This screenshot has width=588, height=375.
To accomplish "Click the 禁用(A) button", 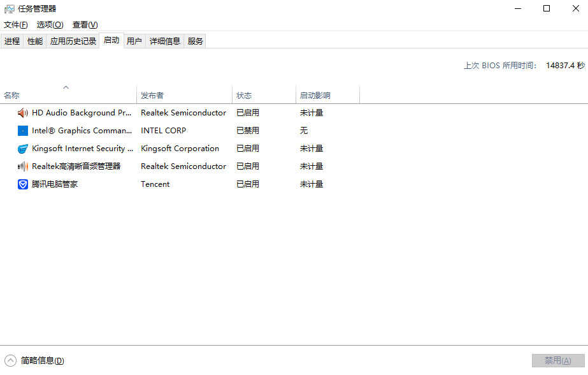I will [558, 361].
